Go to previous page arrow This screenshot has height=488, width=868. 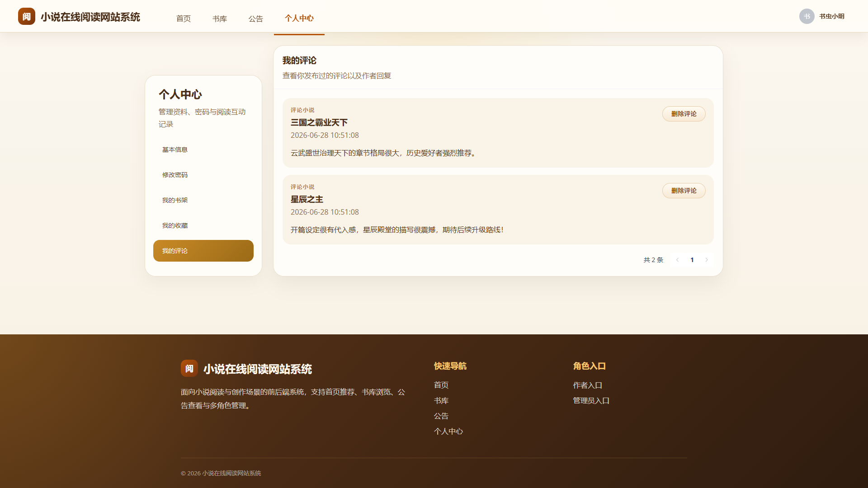click(x=677, y=260)
